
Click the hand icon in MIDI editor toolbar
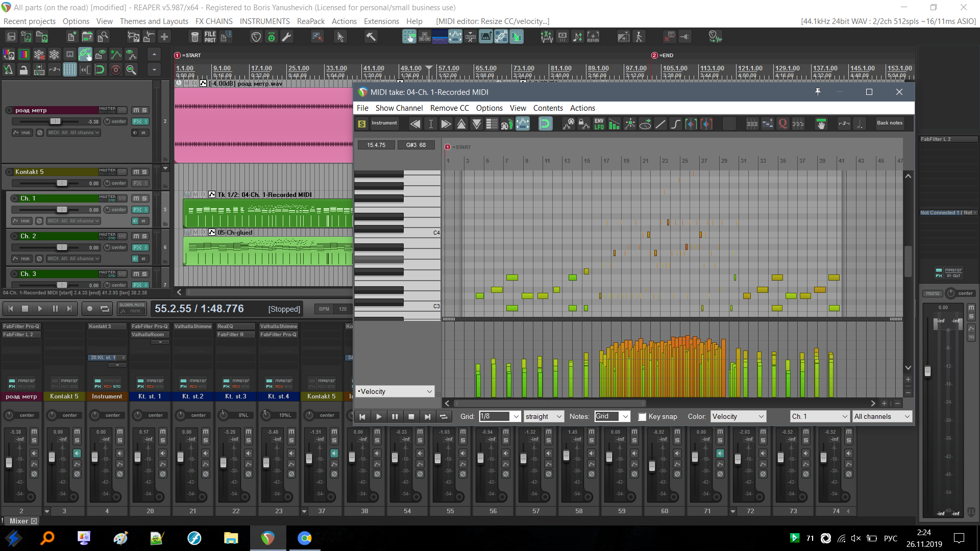coord(821,124)
